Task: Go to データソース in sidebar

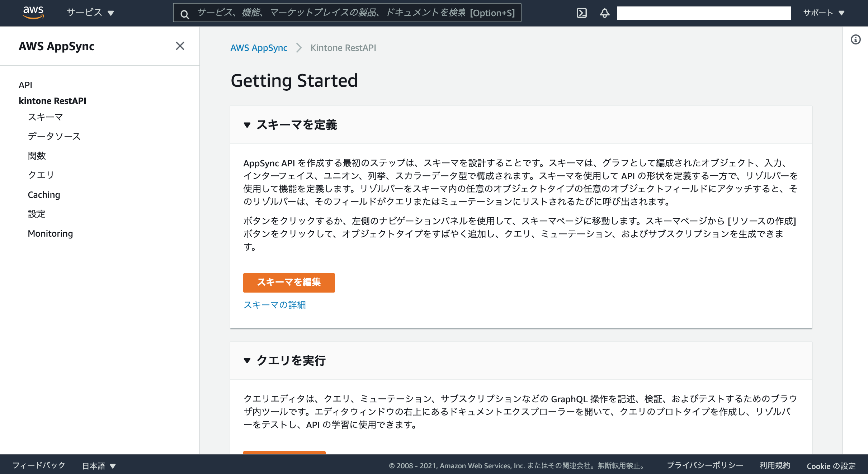Action: [54, 136]
